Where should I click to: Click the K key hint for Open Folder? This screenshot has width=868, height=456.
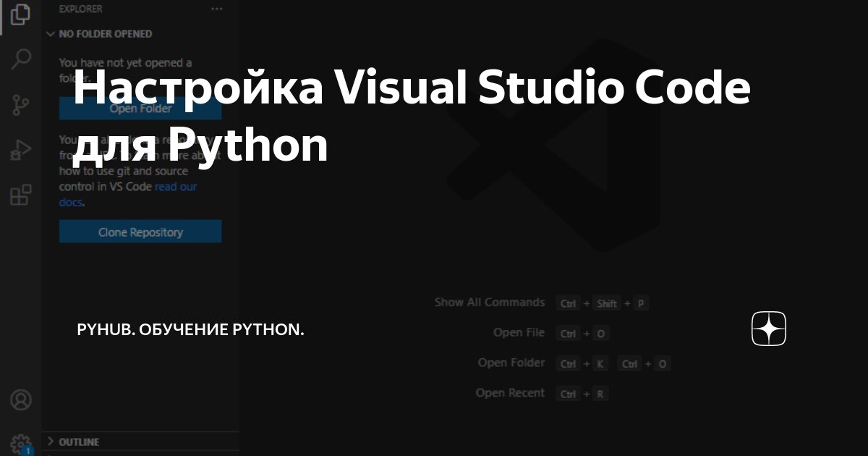600,364
